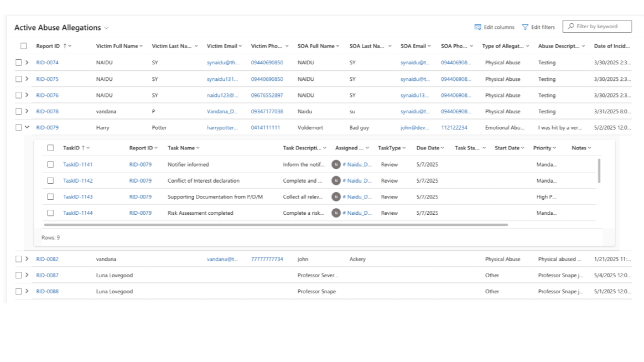
Task: Open the Victim Full Name column menu
Action: click(141, 46)
